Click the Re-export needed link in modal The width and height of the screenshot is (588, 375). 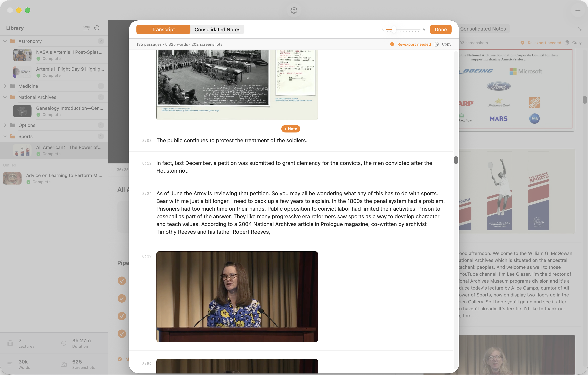click(414, 44)
